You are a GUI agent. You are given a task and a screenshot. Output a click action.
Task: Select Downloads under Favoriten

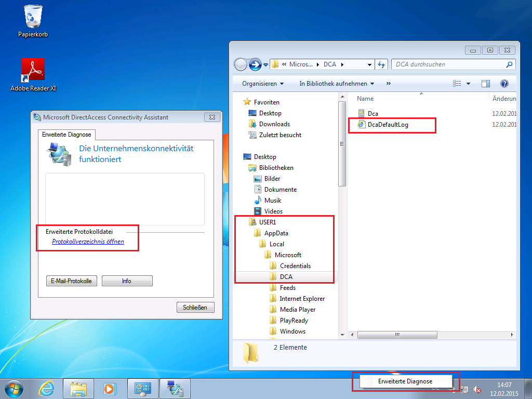tap(270, 124)
